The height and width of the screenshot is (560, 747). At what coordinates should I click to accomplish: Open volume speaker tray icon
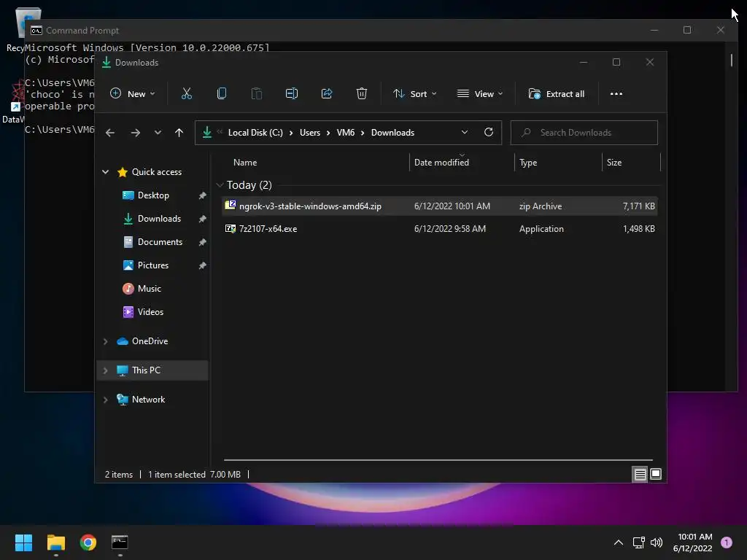click(x=657, y=542)
